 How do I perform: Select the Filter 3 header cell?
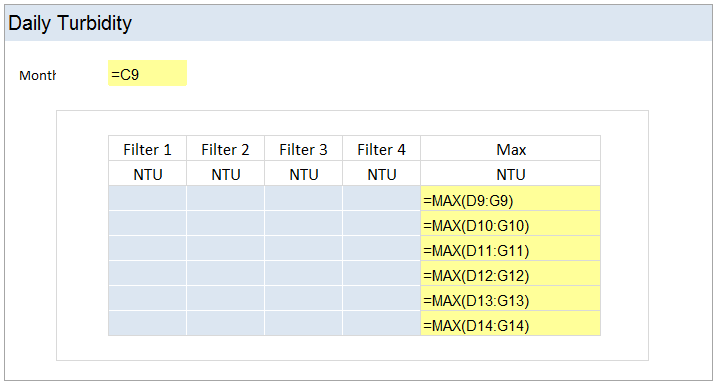[304, 148]
